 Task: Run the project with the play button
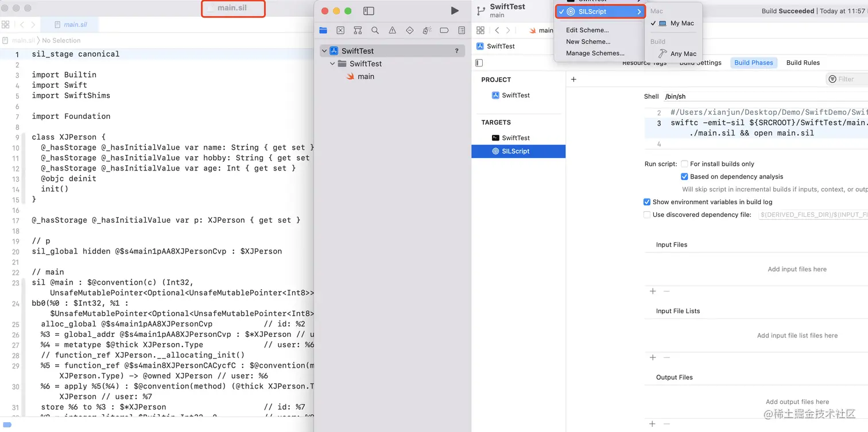tap(455, 11)
